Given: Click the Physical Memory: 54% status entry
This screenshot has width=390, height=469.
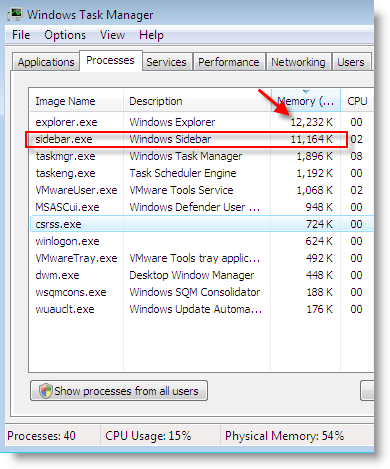Looking at the screenshot, I should 284,436.
